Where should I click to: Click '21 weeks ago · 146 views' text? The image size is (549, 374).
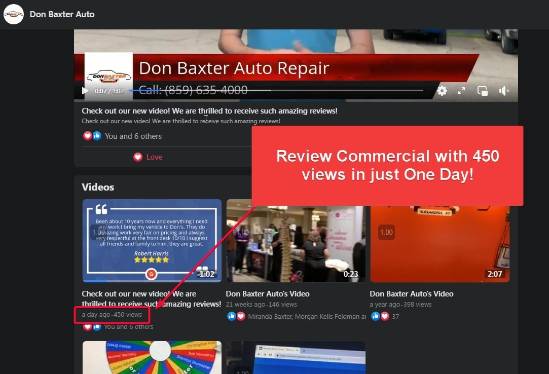261,305
